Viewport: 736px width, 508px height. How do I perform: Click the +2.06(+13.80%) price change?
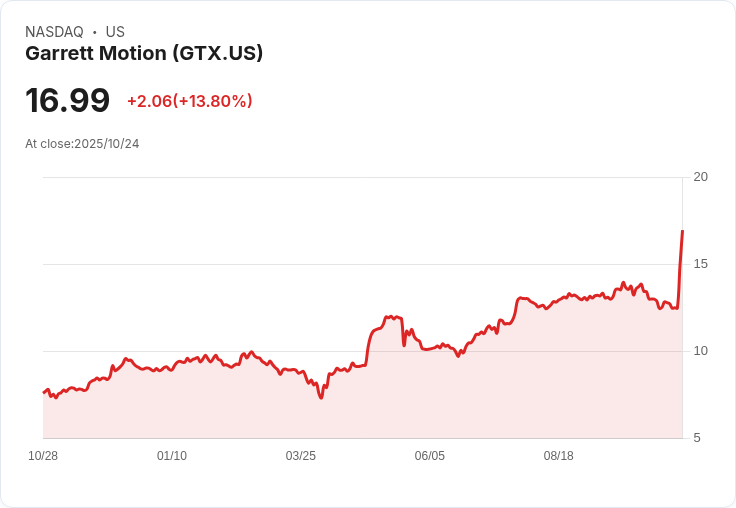point(190,101)
